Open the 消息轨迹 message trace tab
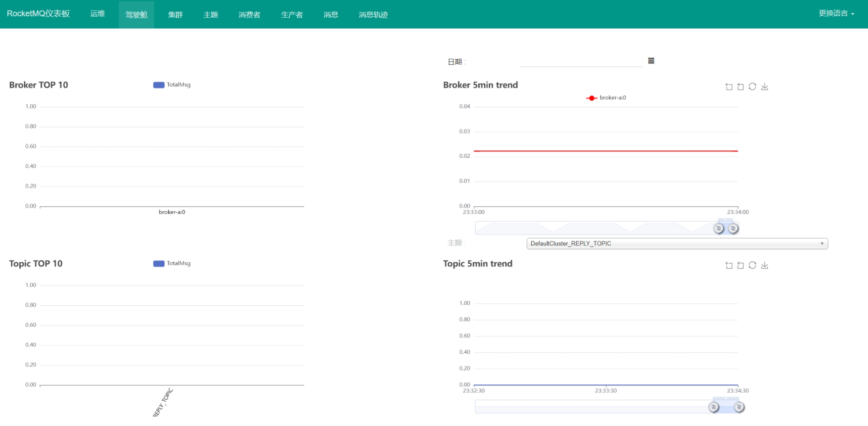The width and height of the screenshot is (868, 426). pyautogui.click(x=373, y=14)
